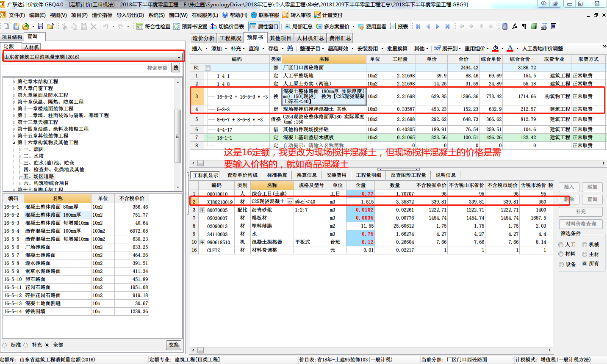Select the 全部 radio button

coord(47,345)
